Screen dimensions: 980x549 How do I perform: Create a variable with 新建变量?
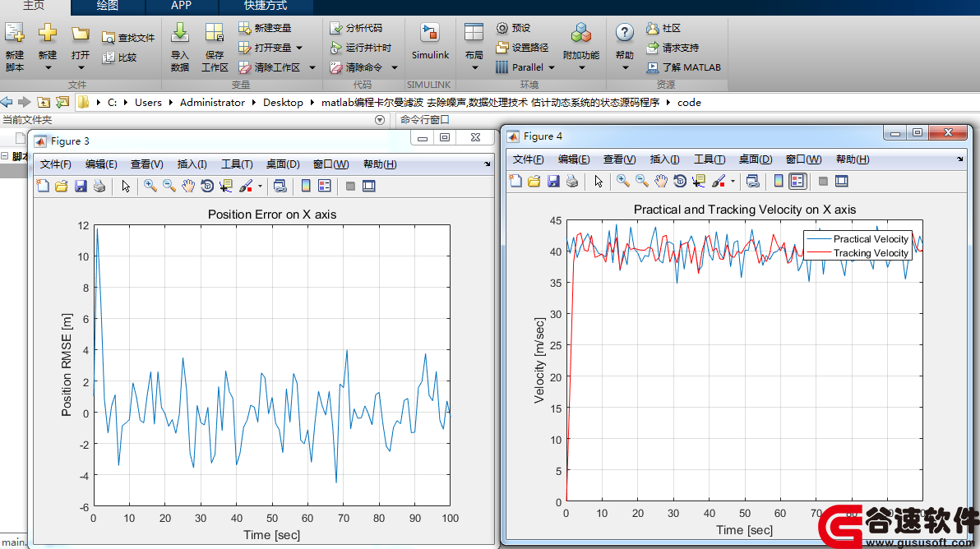click(265, 28)
